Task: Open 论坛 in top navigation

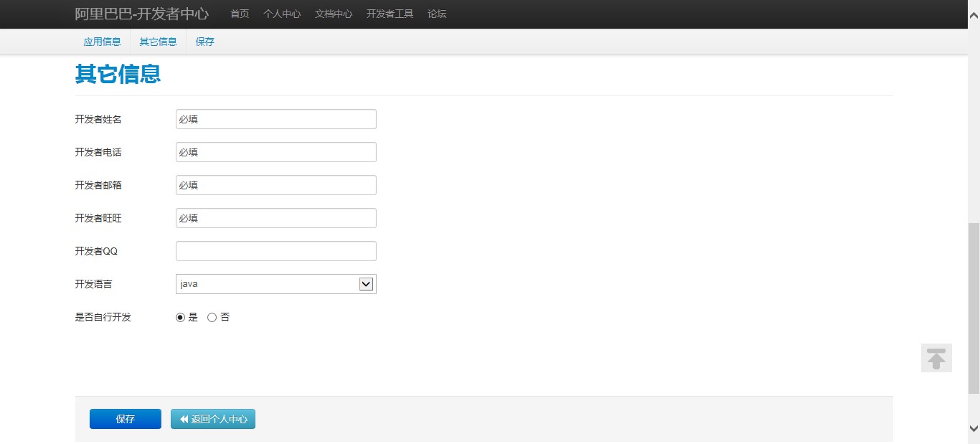Action: (x=437, y=14)
